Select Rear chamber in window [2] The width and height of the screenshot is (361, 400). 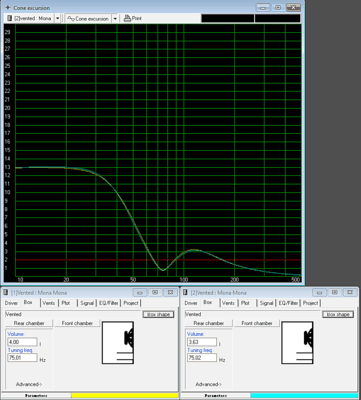tap(209, 323)
